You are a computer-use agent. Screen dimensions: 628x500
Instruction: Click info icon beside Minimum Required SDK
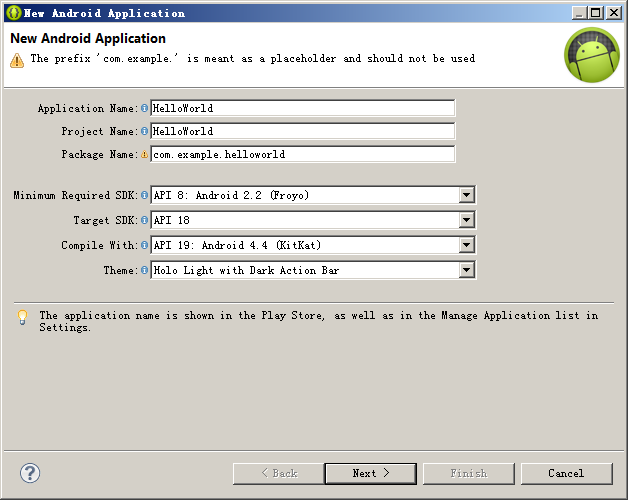pyautogui.click(x=144, y=195)
